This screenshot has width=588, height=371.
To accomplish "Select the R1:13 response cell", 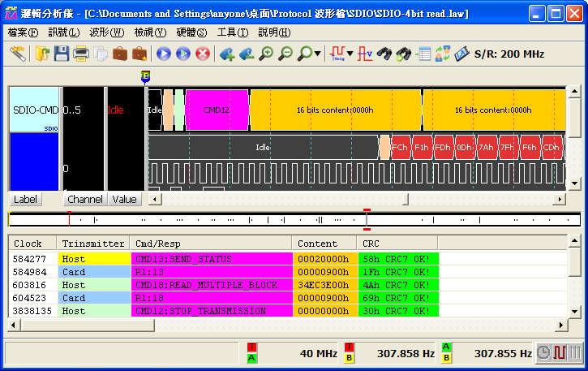I will pyautogui.click(x=212, y=272).
